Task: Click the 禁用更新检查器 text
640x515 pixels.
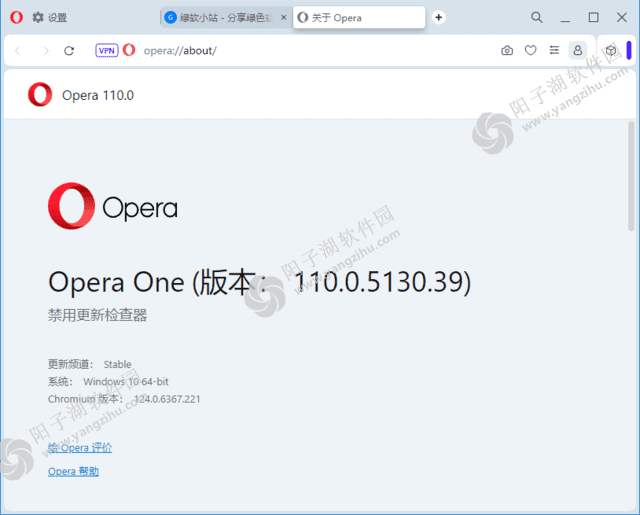Action: pyautogui.click(x=98, y=315)
